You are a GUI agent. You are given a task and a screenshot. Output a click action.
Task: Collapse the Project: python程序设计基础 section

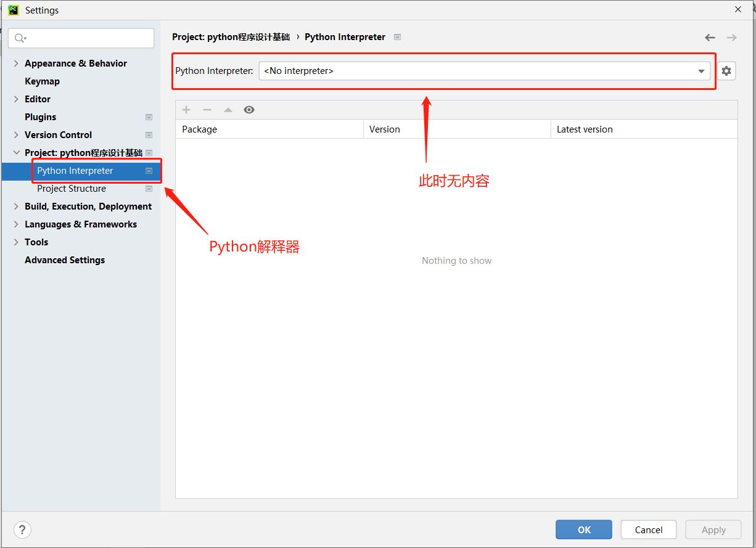coord(17,152)
